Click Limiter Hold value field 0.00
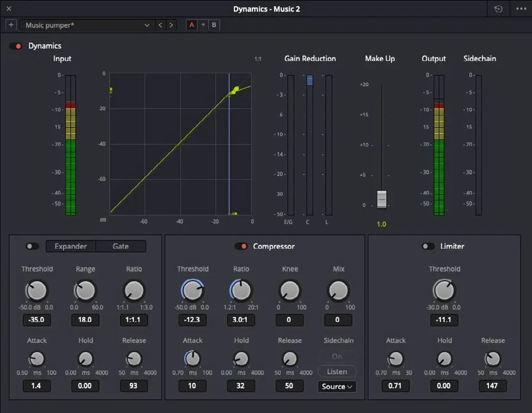Image resolution: width=532 pixels, height=413 pixels. (444, 386)
